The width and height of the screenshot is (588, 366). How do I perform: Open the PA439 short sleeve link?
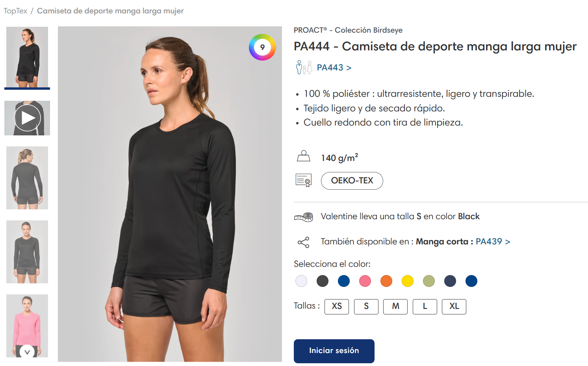point(493,242)
